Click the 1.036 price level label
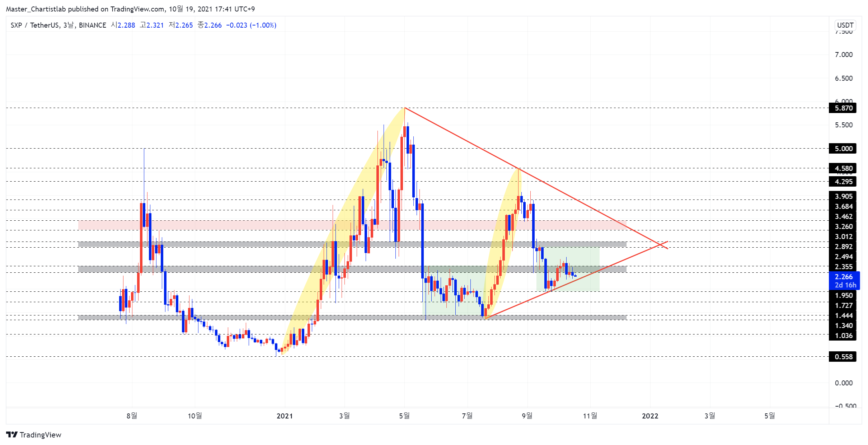 point(843,336)
